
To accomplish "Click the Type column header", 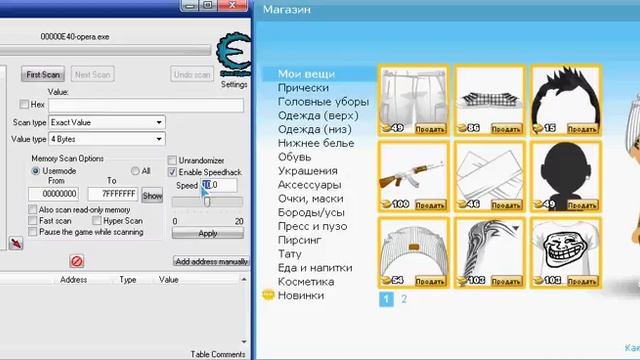I will coord(128,280).
